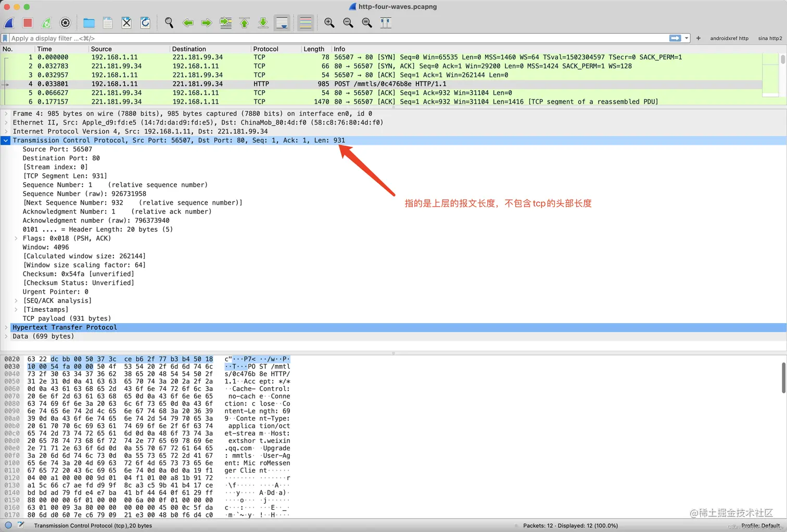Sort packets by the No. column
The image size is (787, 532).
pyautogui.click(x=18, y=49)
